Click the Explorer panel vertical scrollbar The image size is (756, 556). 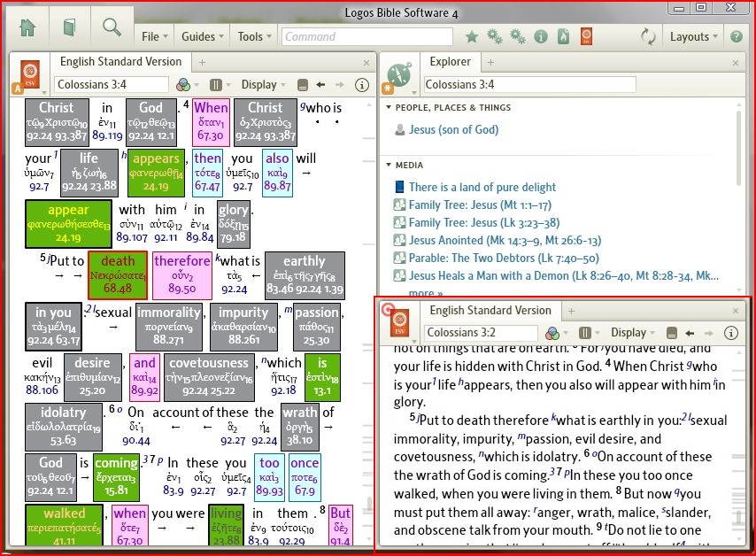[x=738, y=149]
